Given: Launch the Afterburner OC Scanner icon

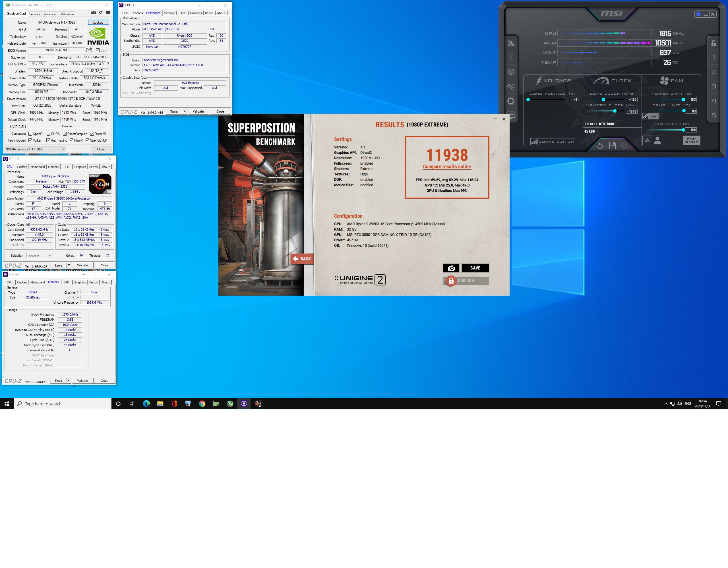Looking at the screenshot, I should pyautogui.click(x=511, y=87).
